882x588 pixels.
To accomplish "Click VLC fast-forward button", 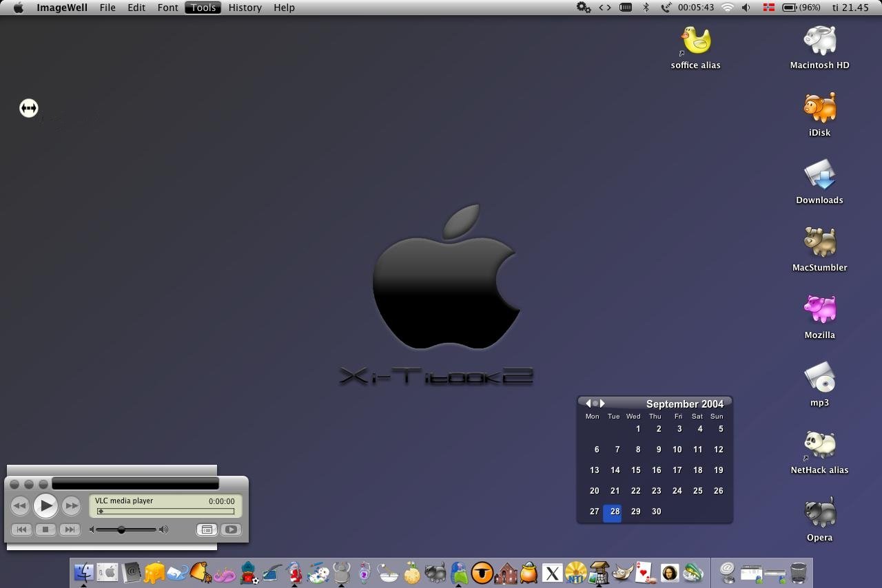I will [x=71, y=506].
